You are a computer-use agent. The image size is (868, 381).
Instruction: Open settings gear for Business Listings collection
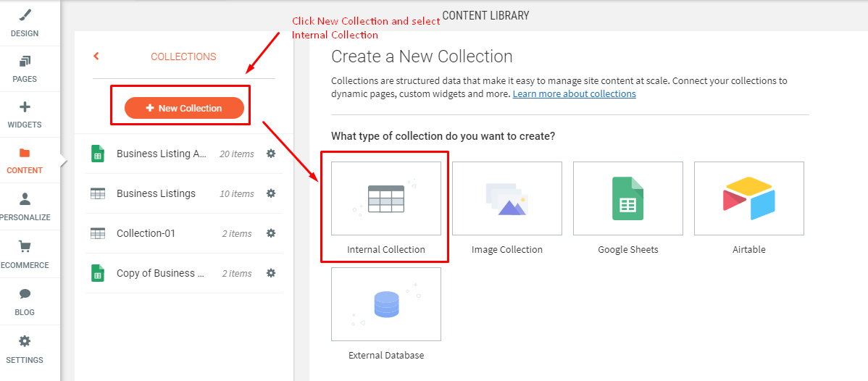(x=271, y=193)
